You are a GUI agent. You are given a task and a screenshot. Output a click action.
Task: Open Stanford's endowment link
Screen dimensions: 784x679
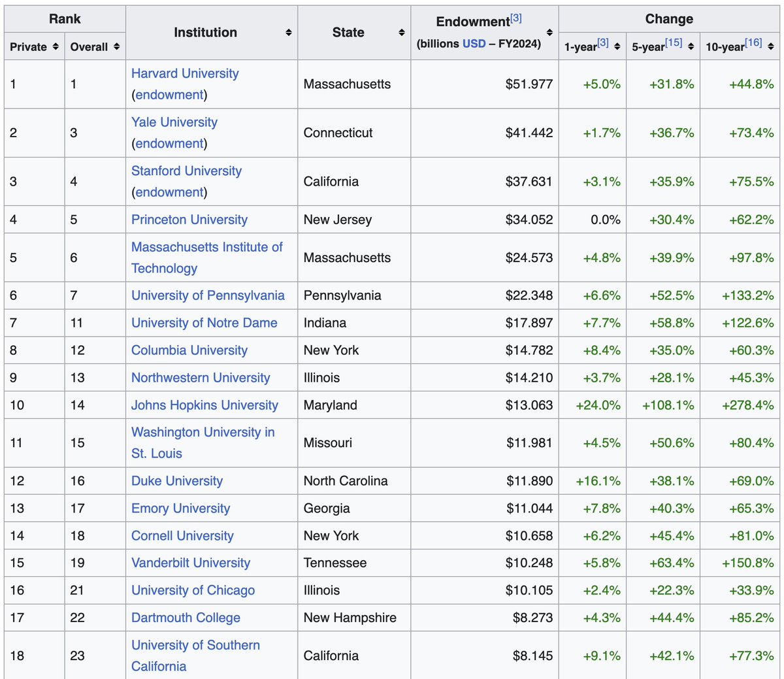tap(169, 192)
